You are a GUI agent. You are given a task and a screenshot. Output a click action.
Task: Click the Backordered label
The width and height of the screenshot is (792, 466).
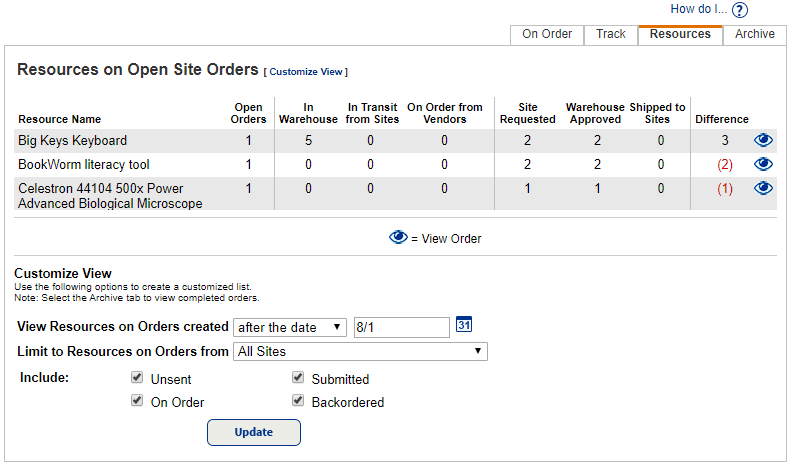click(348, 402)
